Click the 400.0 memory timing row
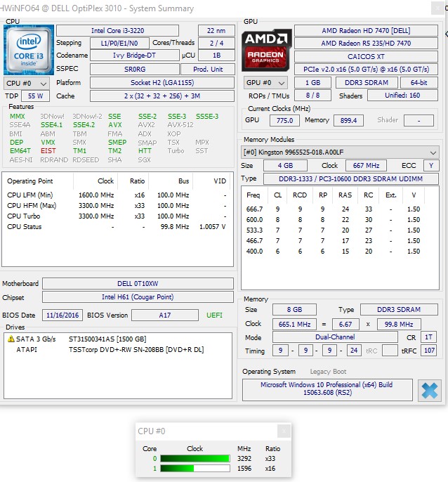 340,251
